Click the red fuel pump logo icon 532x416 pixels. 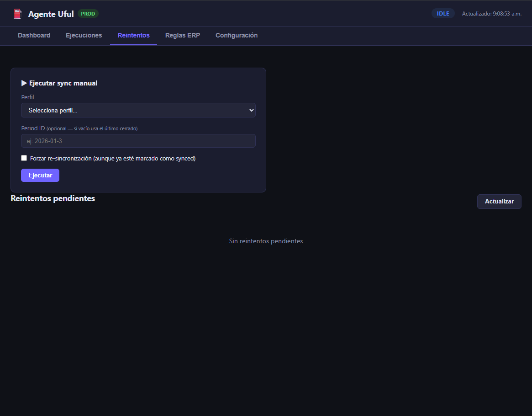(x=17, y=14)
